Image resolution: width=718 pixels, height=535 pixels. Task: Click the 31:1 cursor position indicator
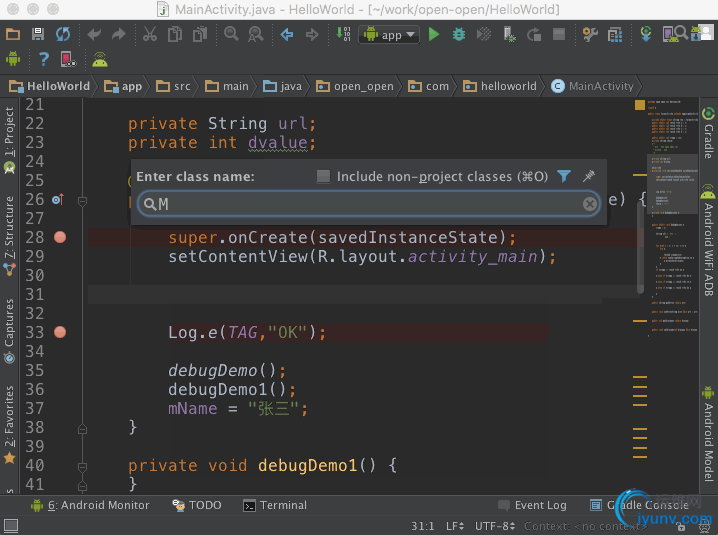(423, 526)
